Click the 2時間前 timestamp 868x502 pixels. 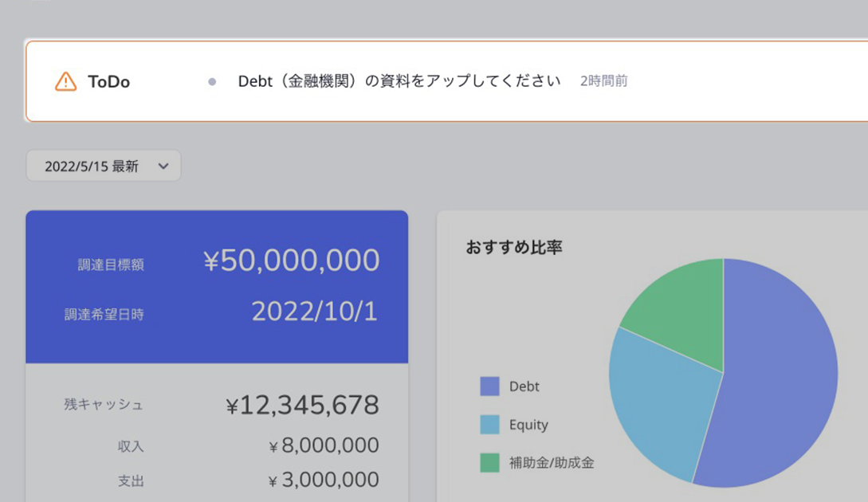pos(603,81)
